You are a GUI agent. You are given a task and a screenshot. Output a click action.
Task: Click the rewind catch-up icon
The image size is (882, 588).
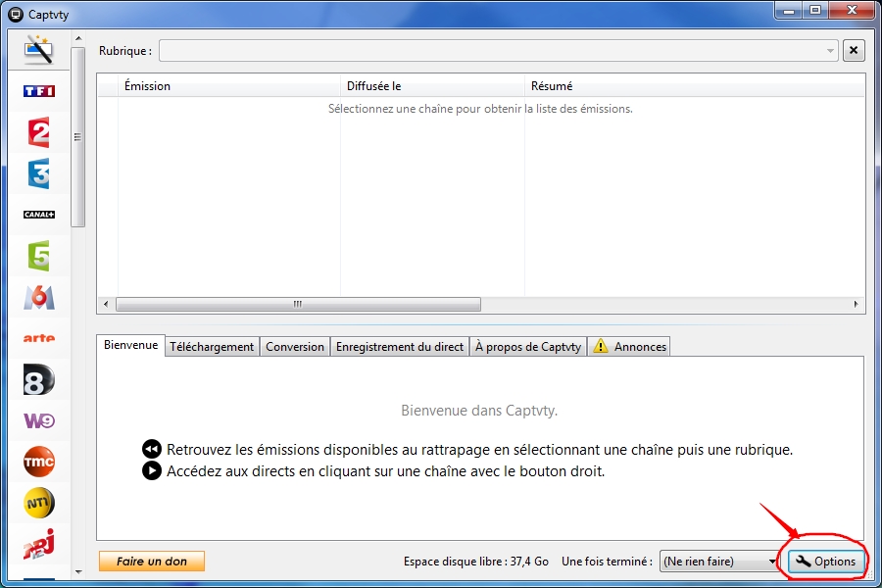[x=151, y=449]
